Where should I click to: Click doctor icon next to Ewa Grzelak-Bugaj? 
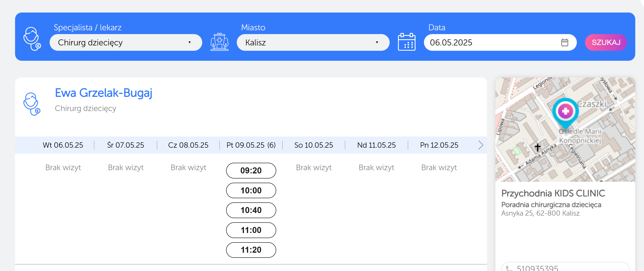click(32, 104)
